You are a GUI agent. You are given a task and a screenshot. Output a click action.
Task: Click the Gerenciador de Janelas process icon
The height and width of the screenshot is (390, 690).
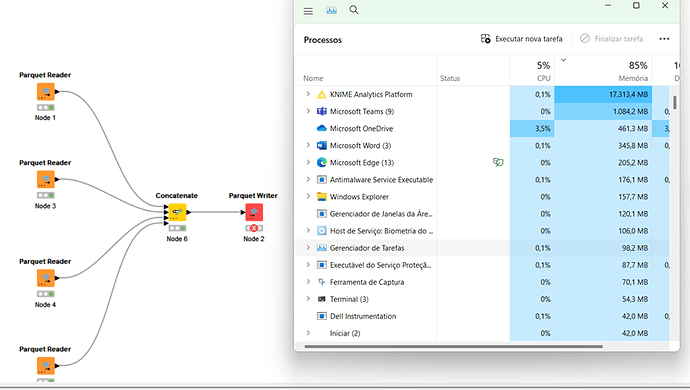(322, 214)
